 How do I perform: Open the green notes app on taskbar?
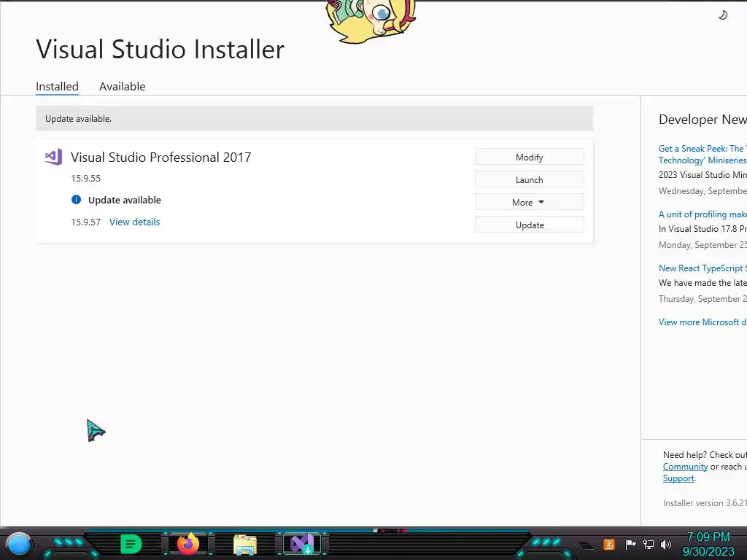(131, 544)
